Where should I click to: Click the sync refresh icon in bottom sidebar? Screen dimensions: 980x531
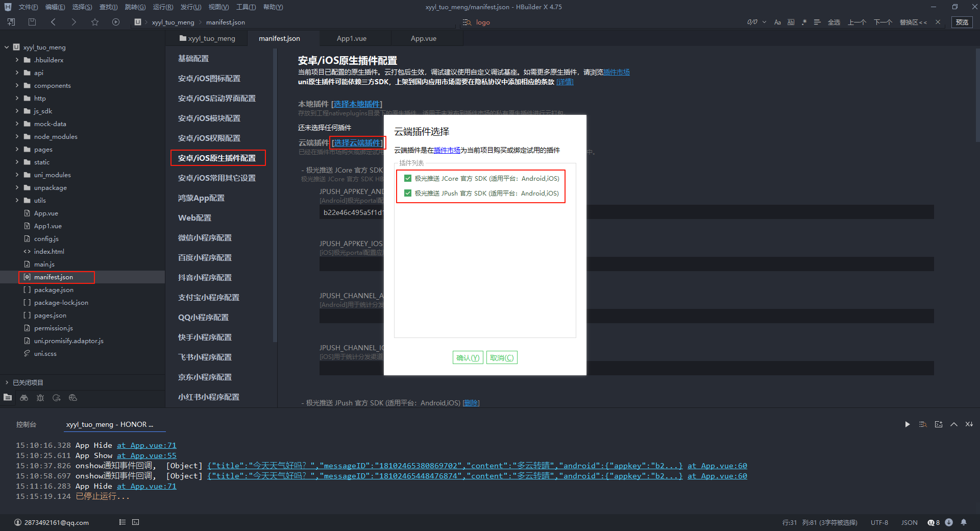[x=57, y=398]
